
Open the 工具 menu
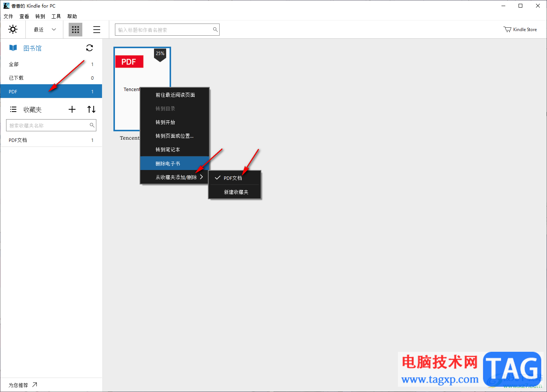56,16
